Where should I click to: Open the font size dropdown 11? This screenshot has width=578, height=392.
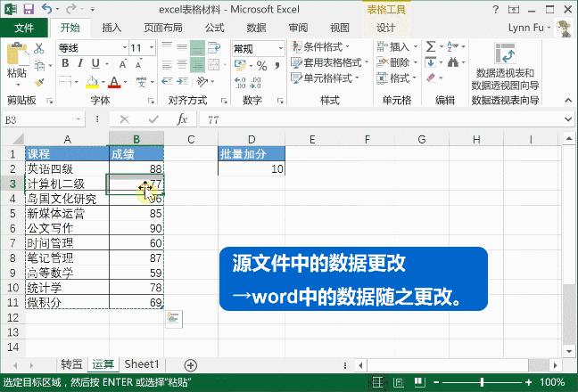tap(152, 48)
